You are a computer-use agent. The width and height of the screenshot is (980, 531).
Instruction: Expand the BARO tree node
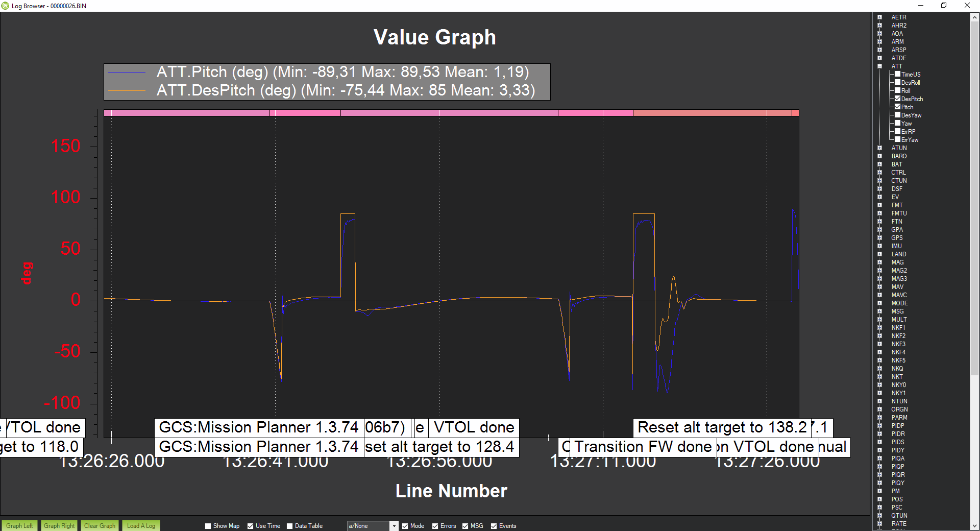[879, 156]
